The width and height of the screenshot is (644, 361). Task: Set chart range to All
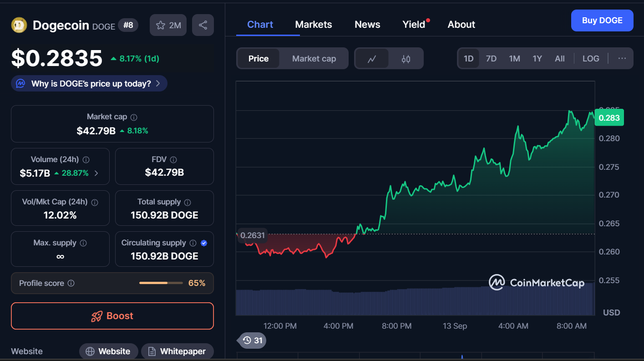click(560, 58)
